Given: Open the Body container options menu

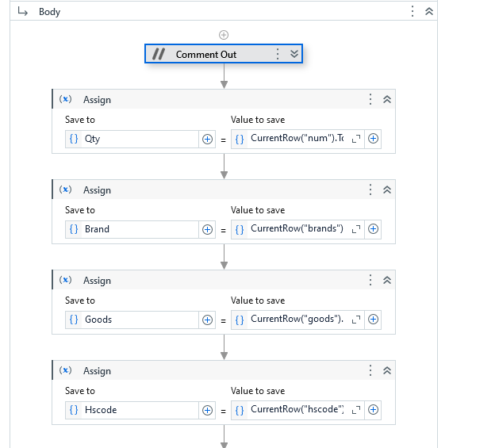Looking at the screenshot, I should pos(412,12).
